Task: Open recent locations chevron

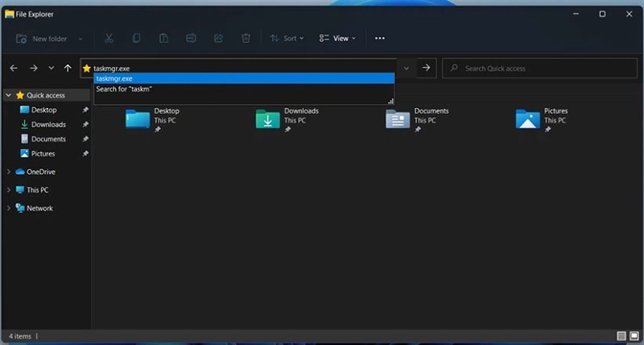Action: click(x=51, y=68)
